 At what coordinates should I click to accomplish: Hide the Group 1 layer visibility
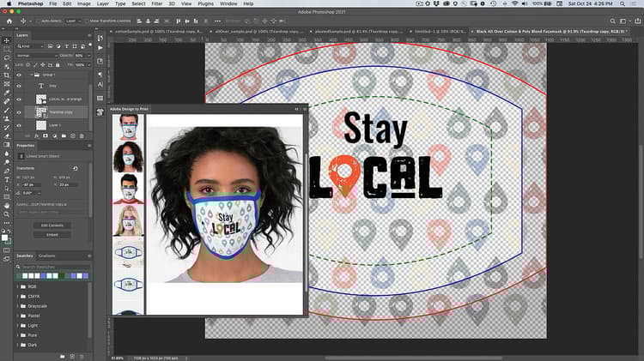[19, 75]
